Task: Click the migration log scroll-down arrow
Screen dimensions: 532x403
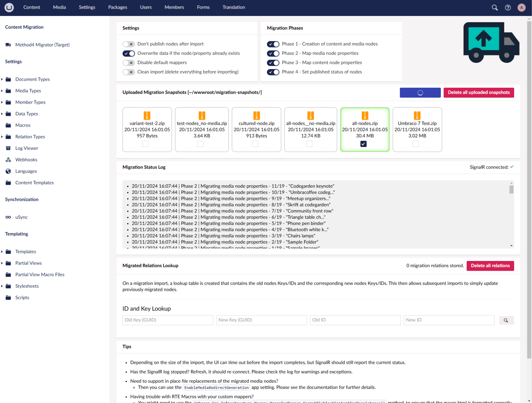Action: 511,246
